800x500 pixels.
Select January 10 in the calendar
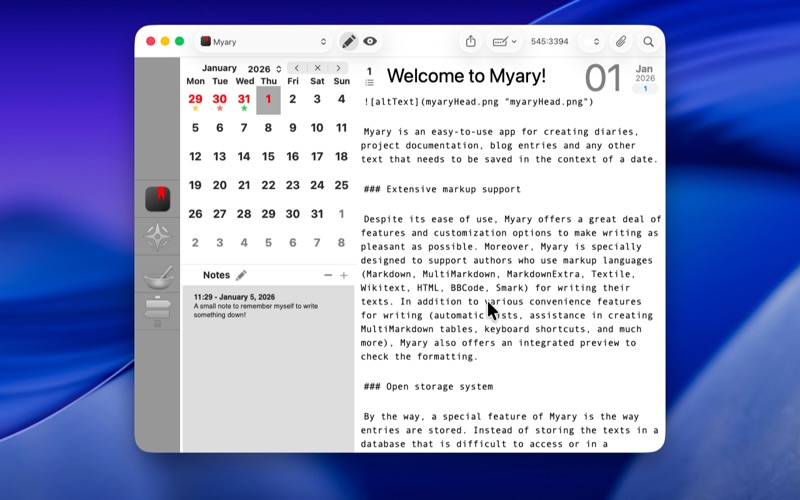click(x=317, y=128)
